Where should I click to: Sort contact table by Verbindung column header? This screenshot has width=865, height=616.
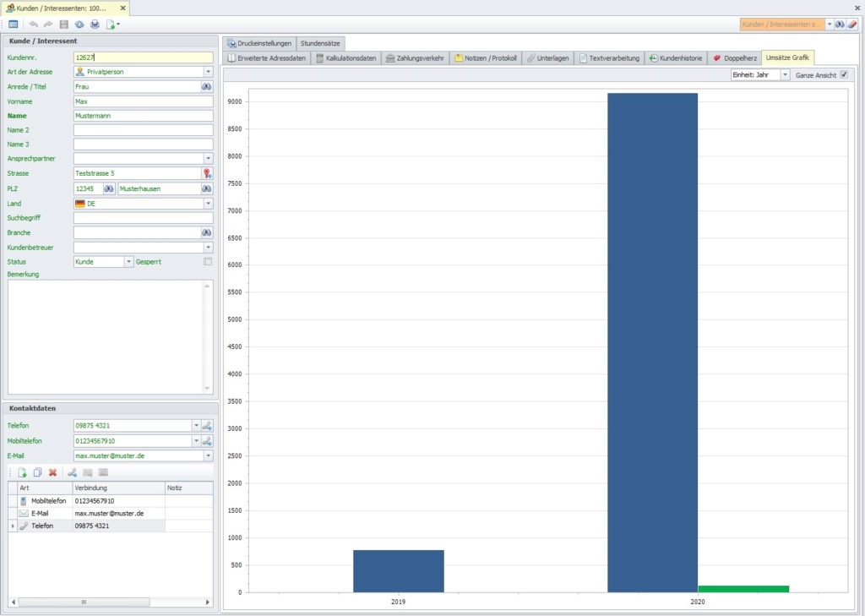tap(118, 488)
